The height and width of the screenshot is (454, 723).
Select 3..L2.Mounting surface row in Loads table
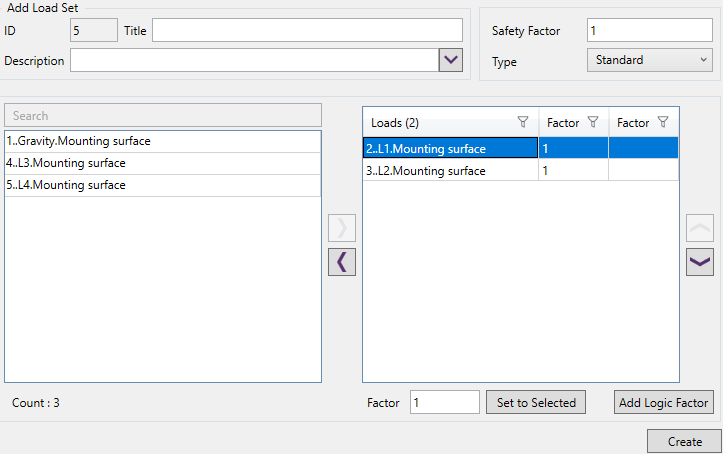tap(450, 171)
